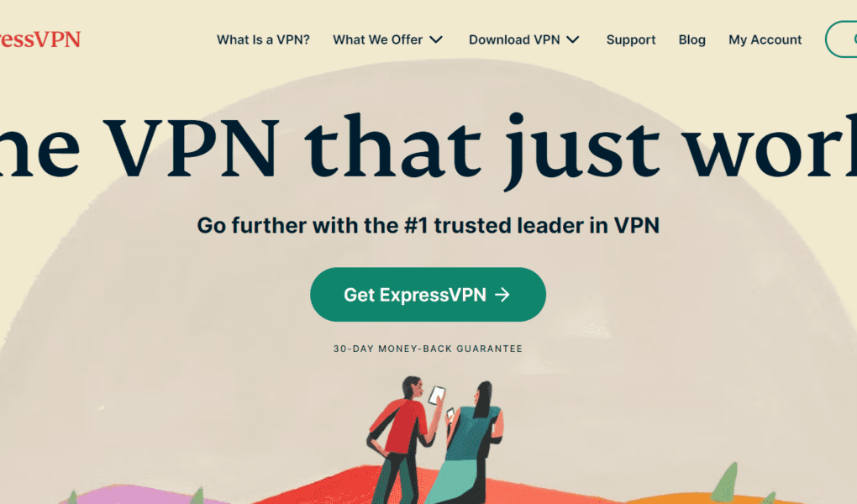Go to the Support page

pyautogui.click(x=631, y=40)
